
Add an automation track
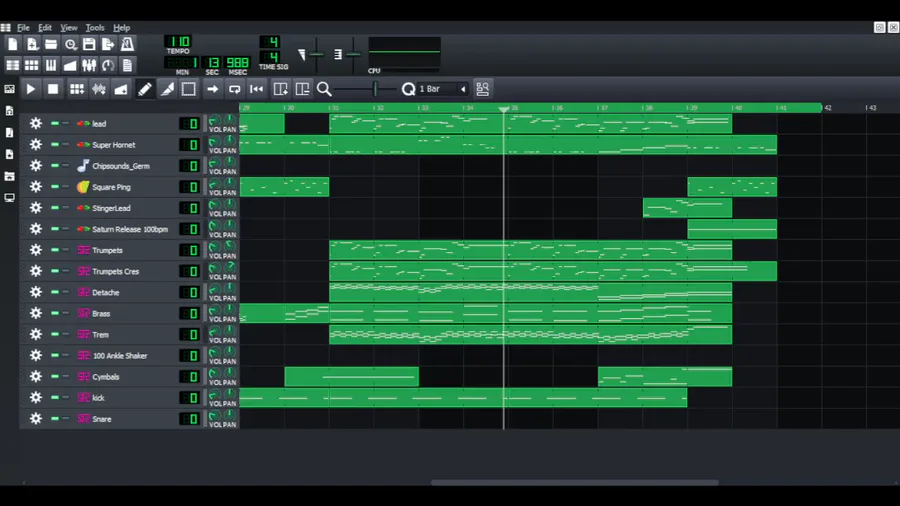(121, 89)
